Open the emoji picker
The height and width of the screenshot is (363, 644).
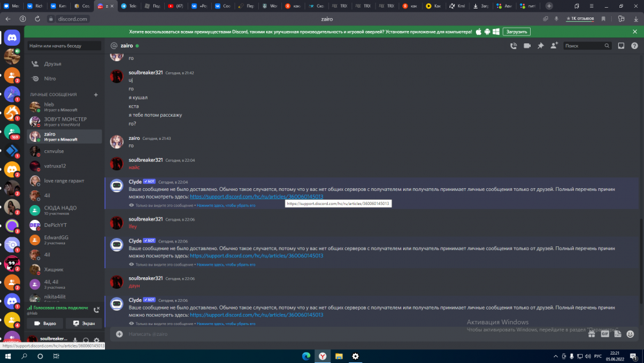click(630, 334)
